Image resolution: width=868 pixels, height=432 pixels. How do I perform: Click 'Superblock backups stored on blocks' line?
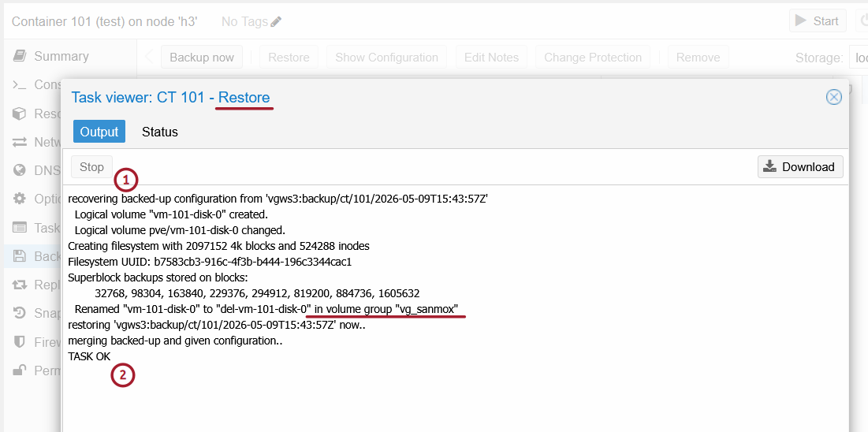click(158, 277)
